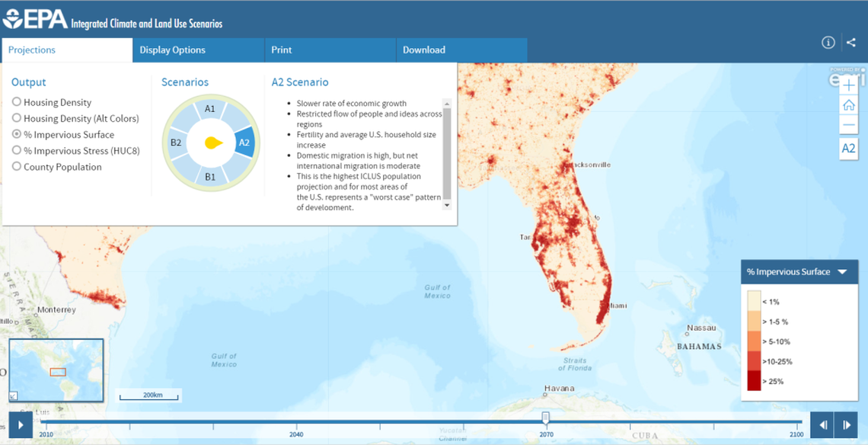Select County Population output
This screenshot has width=868, height=445.
[x=16, y=166]
